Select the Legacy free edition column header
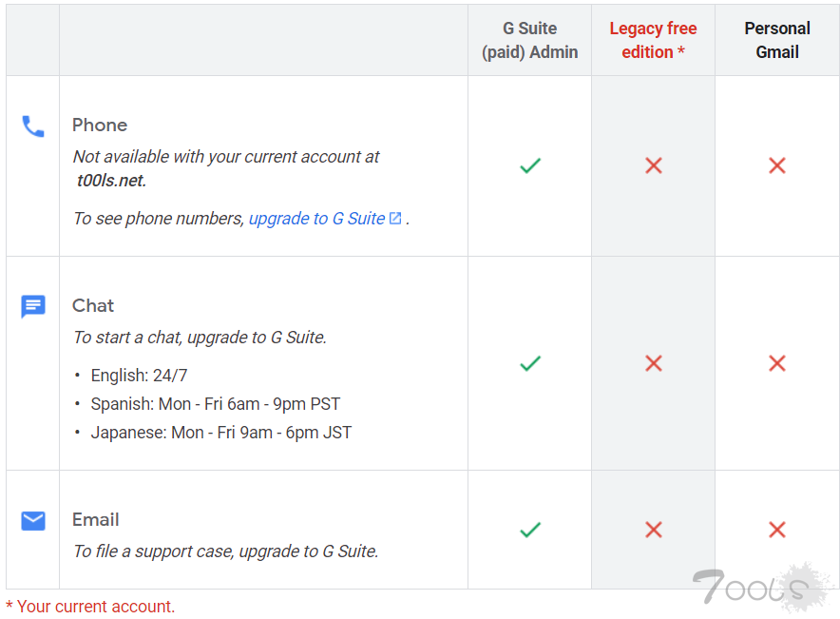Image resolution: width=840 pixels, height=619 pixels. pos(653,40)
